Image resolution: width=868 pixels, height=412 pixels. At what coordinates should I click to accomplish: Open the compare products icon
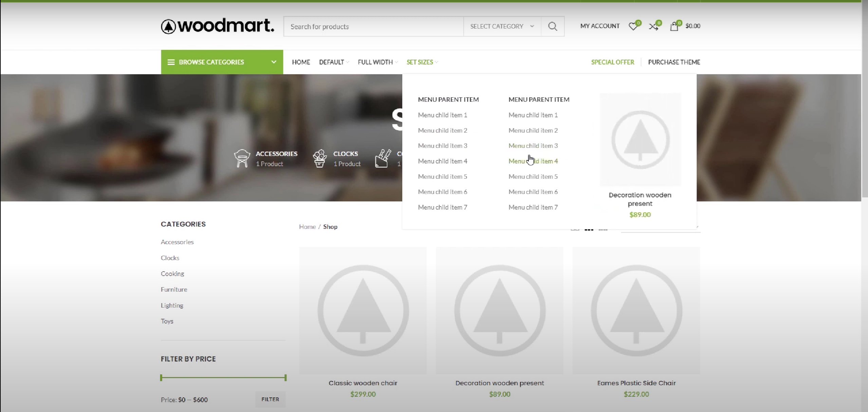653,26
